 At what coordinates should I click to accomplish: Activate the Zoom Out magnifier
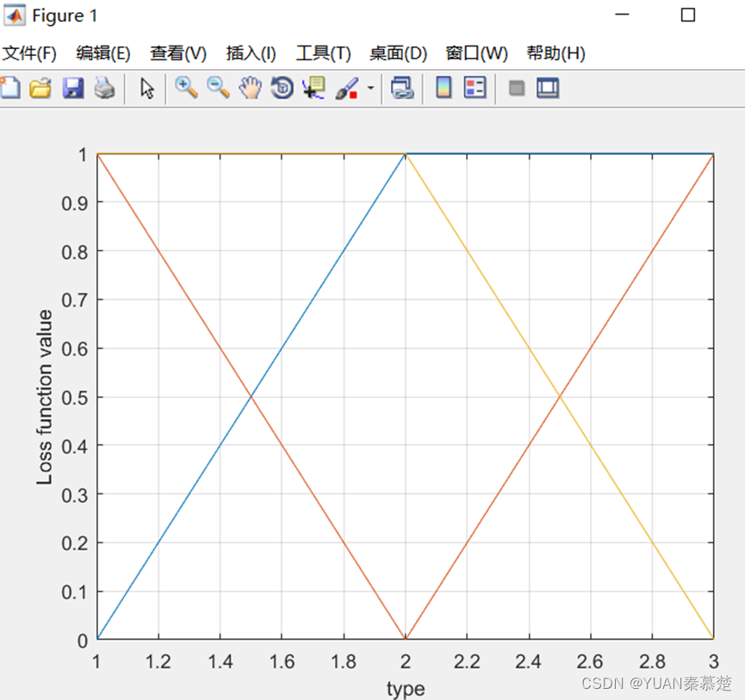coord(219,88)
